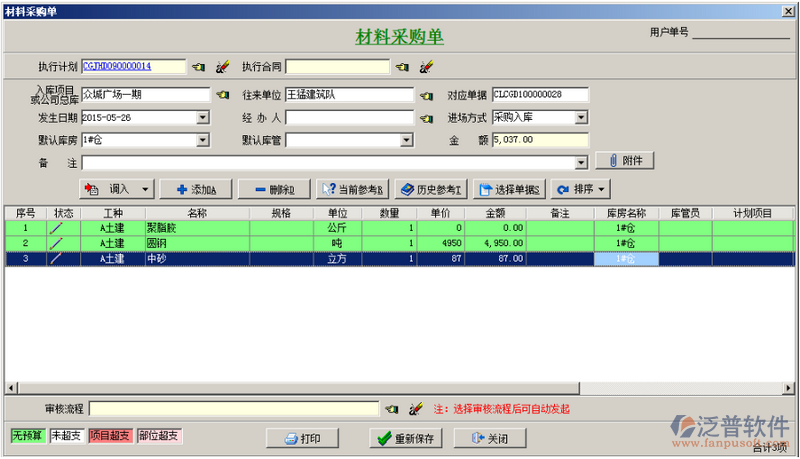The width and height of the screenshot is (800, 459).
Task: Click the 选择单据S button
Action: [509, 189]
